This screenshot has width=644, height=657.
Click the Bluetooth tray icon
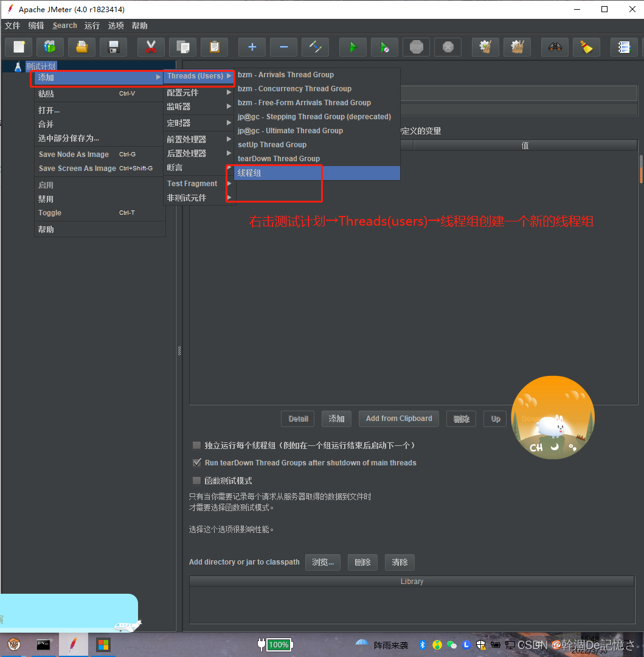pyautogui.click(x=422, y=645)
